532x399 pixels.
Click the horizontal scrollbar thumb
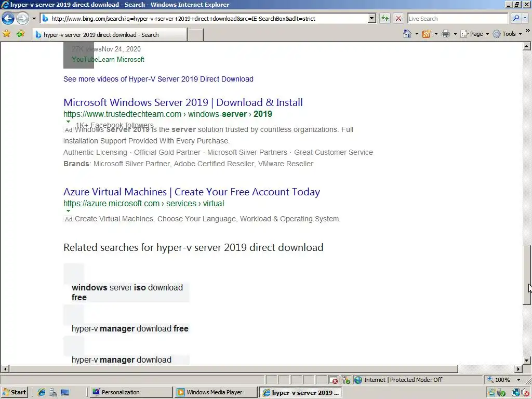tap(233, 368)
